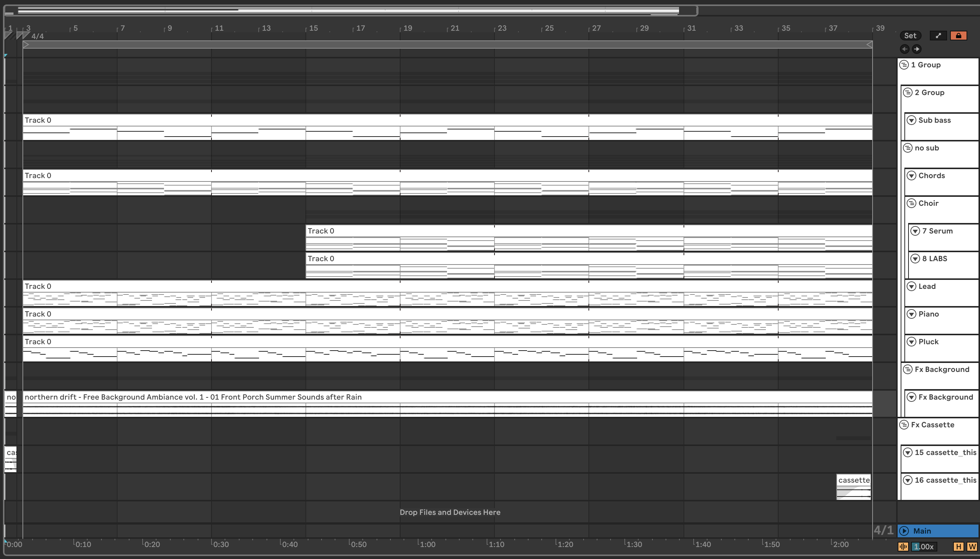Click the Main track play circle icon
The image size is (980, 559).
904,531
